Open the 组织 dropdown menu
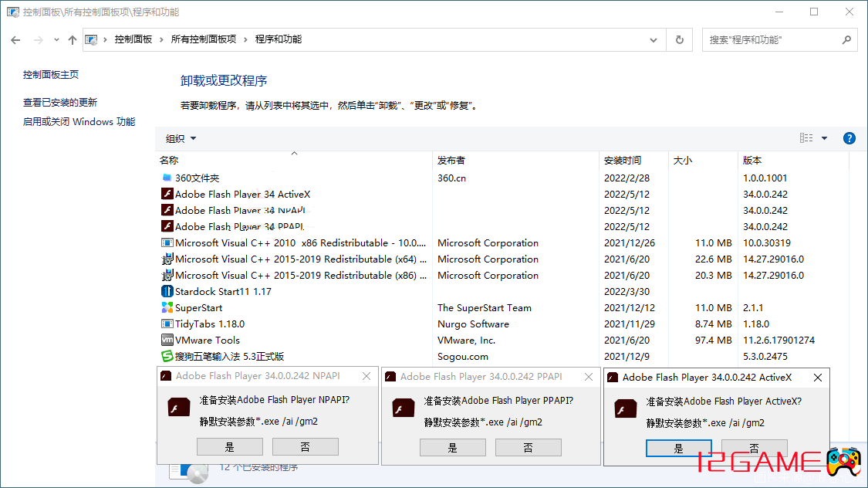The width and height of the screenshot is (868, 488). 181,138
